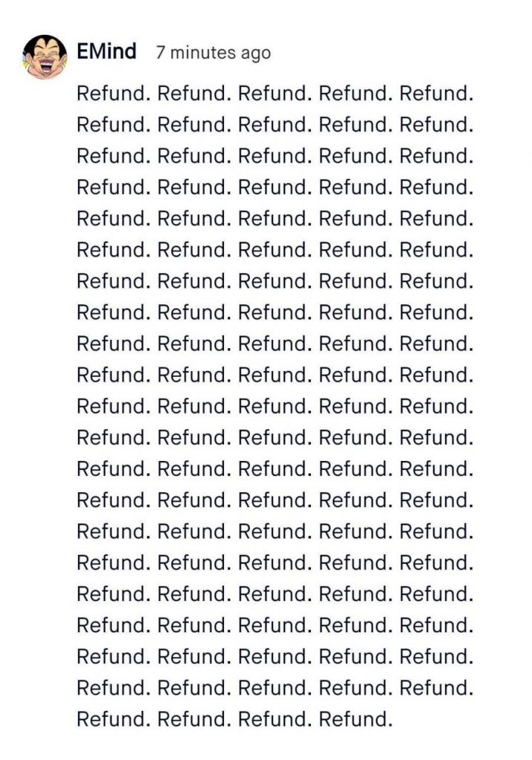The image size is (532, 760).
Task: Click EMind's laughing cartoon avatar
Action: coord(45,56)
